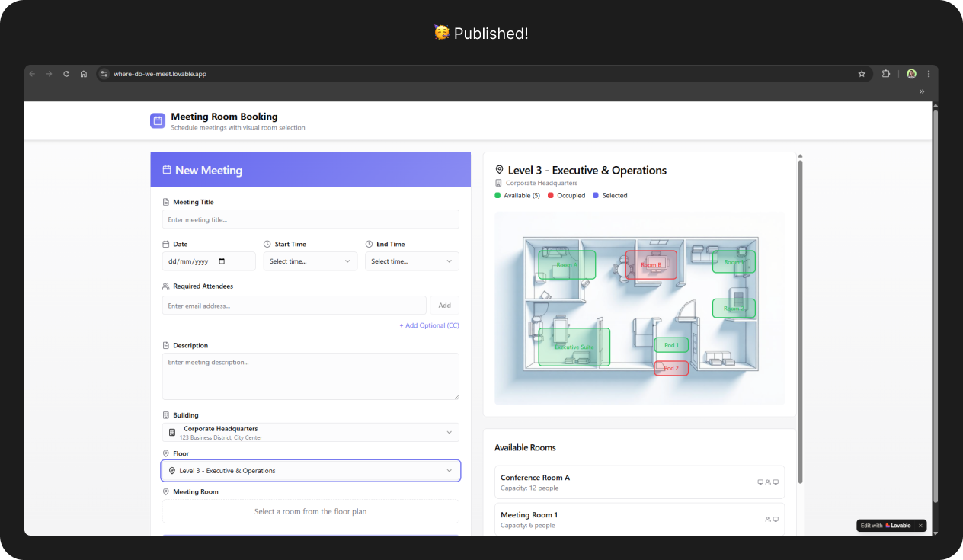Click the clock icon next to Start Time
This screenshot has height=560, width=963.
pyautogui.click(x=267, y=244)
